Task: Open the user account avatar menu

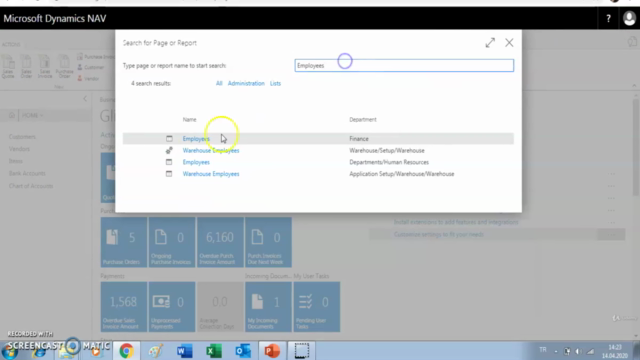Action: click(629, 18)
